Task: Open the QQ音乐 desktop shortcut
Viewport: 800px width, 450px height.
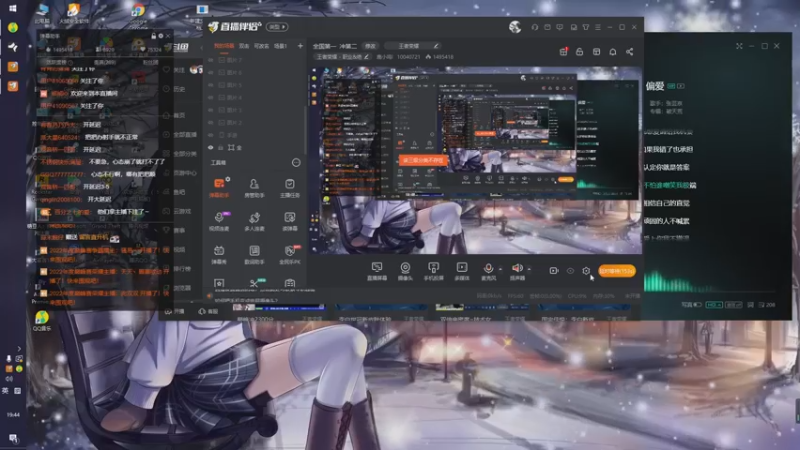Action: point(42,321)
